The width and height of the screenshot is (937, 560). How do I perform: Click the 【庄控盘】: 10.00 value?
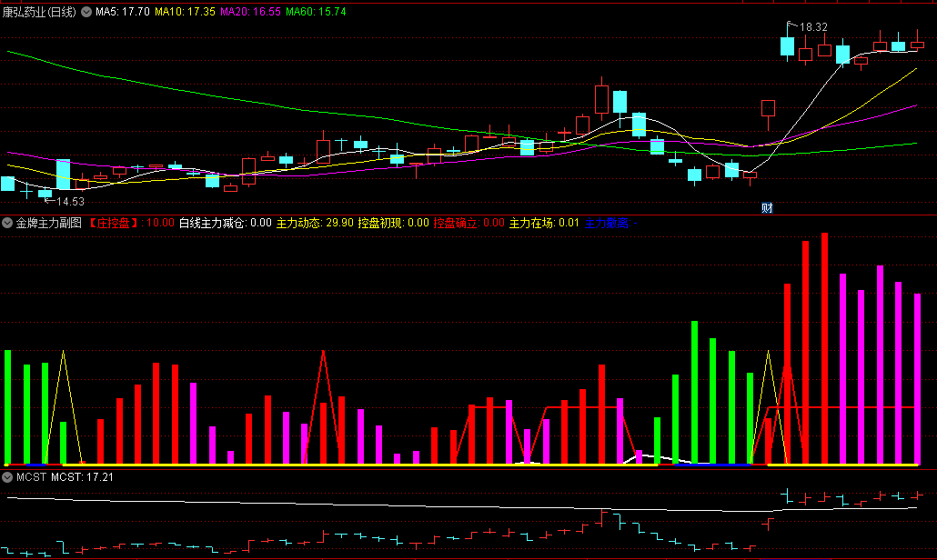click(131, 224)
